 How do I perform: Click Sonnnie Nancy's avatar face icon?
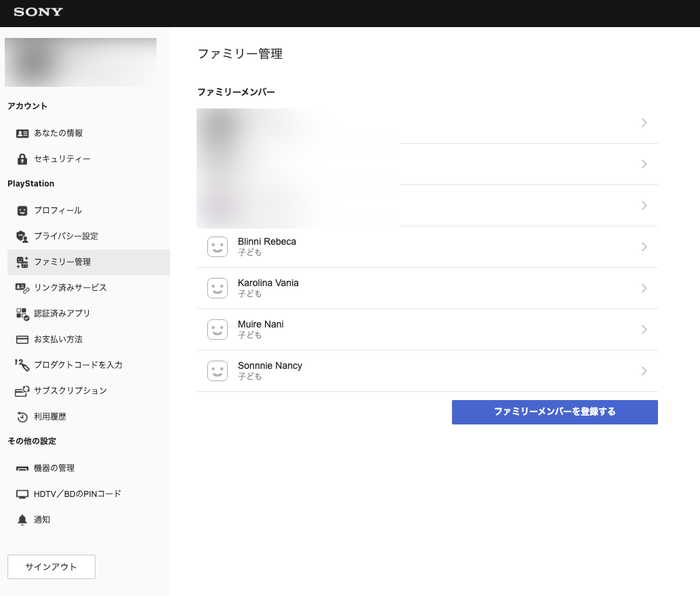coord(218,371)
